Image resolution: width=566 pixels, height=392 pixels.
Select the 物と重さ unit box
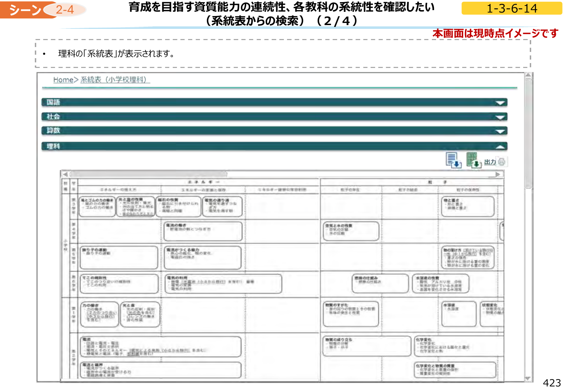point(468,207)
